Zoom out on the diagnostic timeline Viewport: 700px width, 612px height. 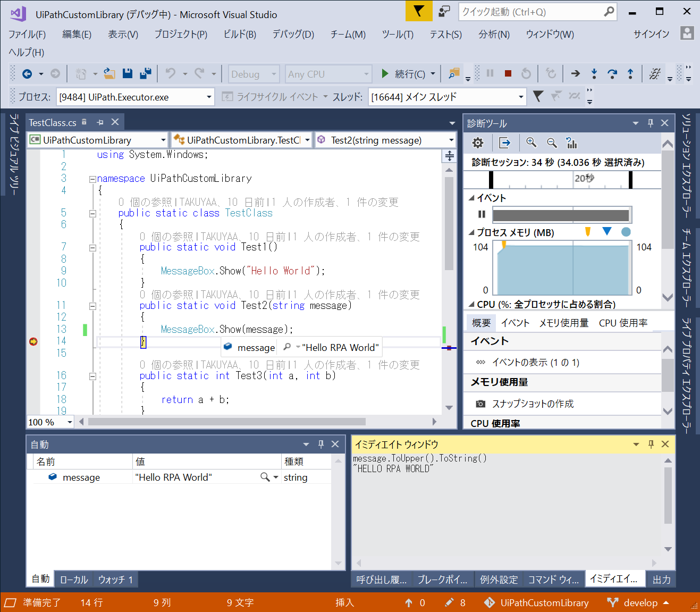click(552, 142)
